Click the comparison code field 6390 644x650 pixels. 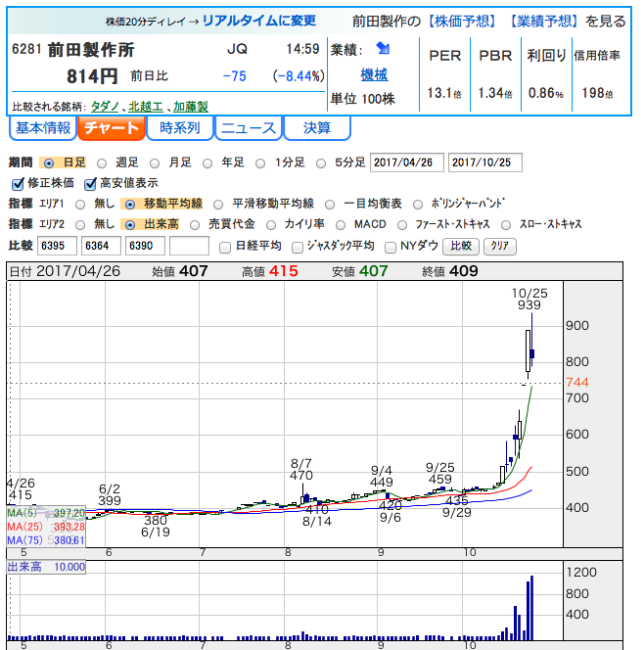pos(145,246)
